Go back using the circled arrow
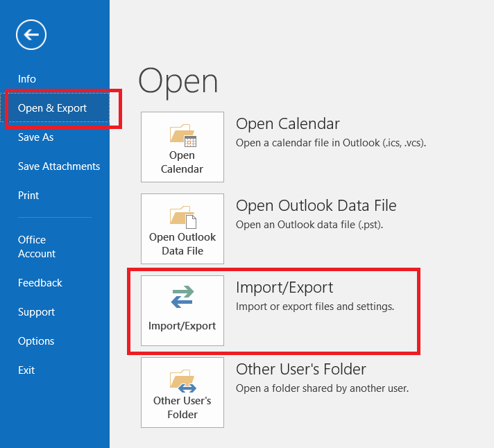 click(x=31, y=35)
